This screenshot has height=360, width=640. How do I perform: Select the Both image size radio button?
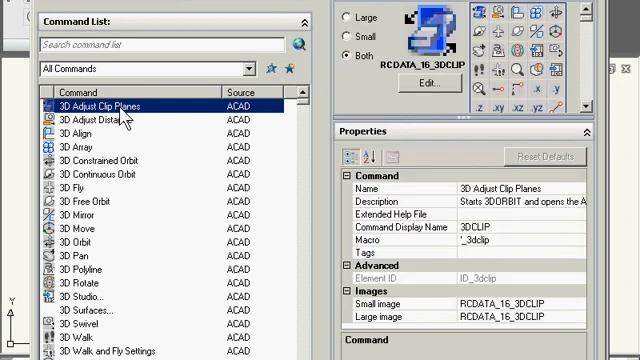click(x=346, y=55)
